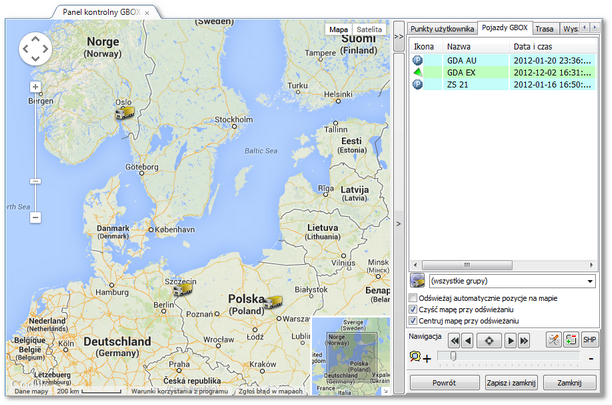Zoom out with the map minus button
Viewport: 612px width, 405px height.
point(35,217)
